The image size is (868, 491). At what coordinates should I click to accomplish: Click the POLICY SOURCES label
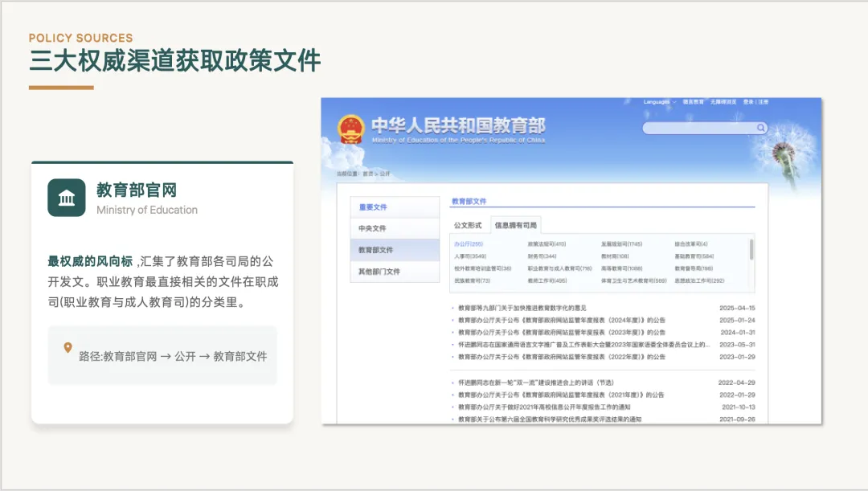(x=81, y=38)
